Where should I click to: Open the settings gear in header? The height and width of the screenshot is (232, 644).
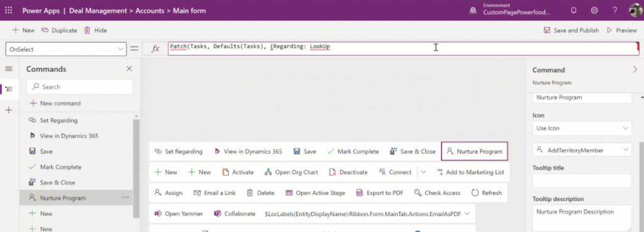(594, 11)
